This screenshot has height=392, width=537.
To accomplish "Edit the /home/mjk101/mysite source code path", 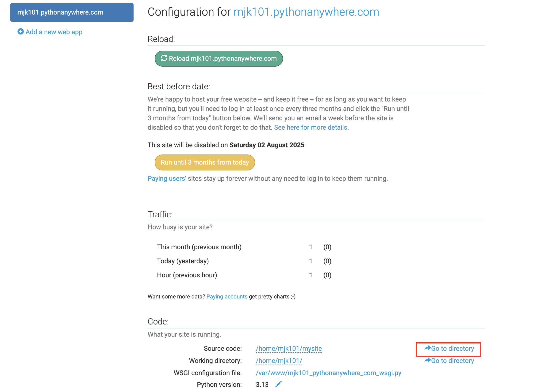I will (x=289, y=349).
